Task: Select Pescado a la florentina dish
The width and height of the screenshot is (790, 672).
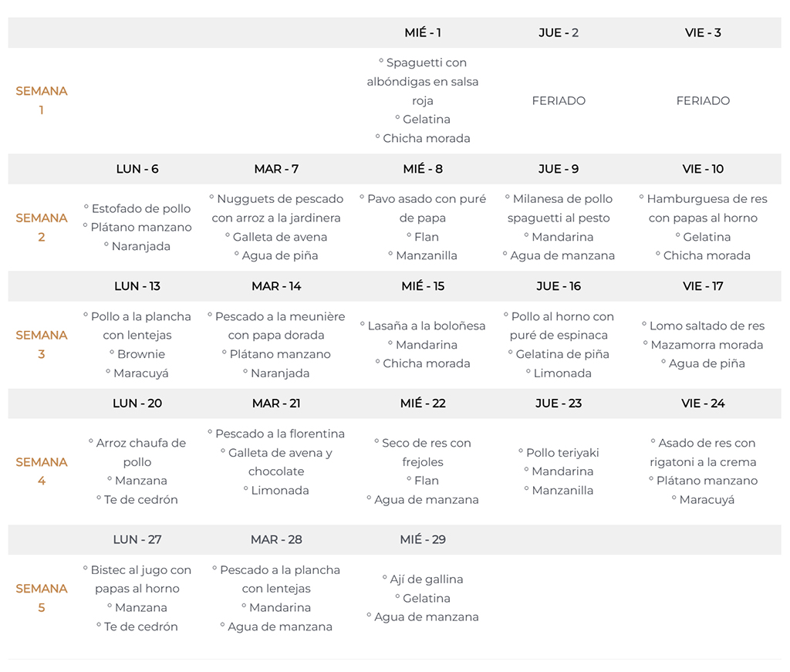Action: tap(279, 434)
